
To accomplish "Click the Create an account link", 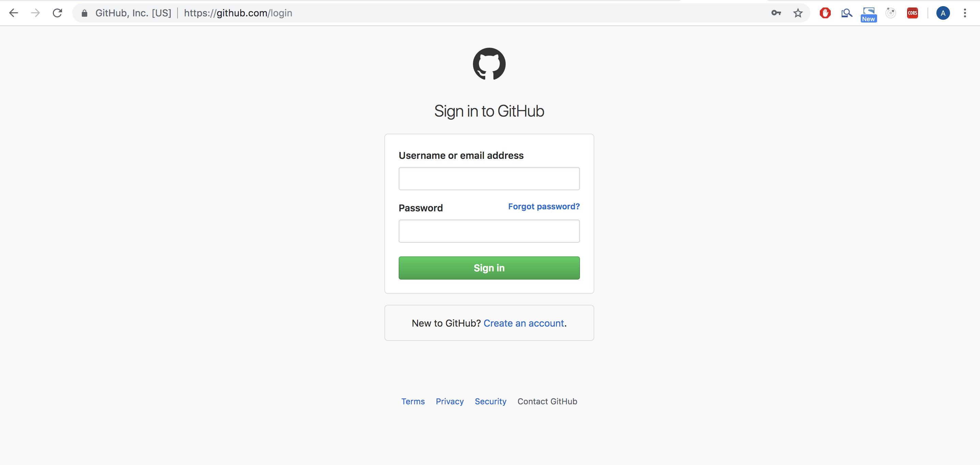I will click(524, 323).
